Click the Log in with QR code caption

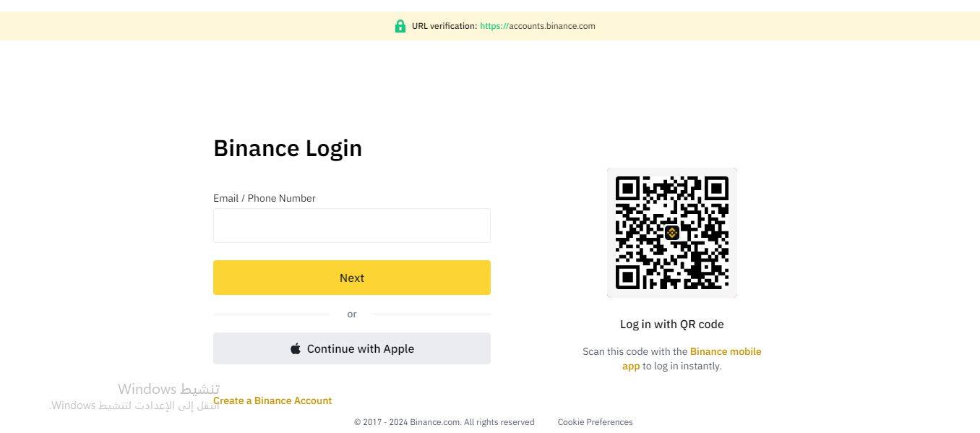[671, 324]
